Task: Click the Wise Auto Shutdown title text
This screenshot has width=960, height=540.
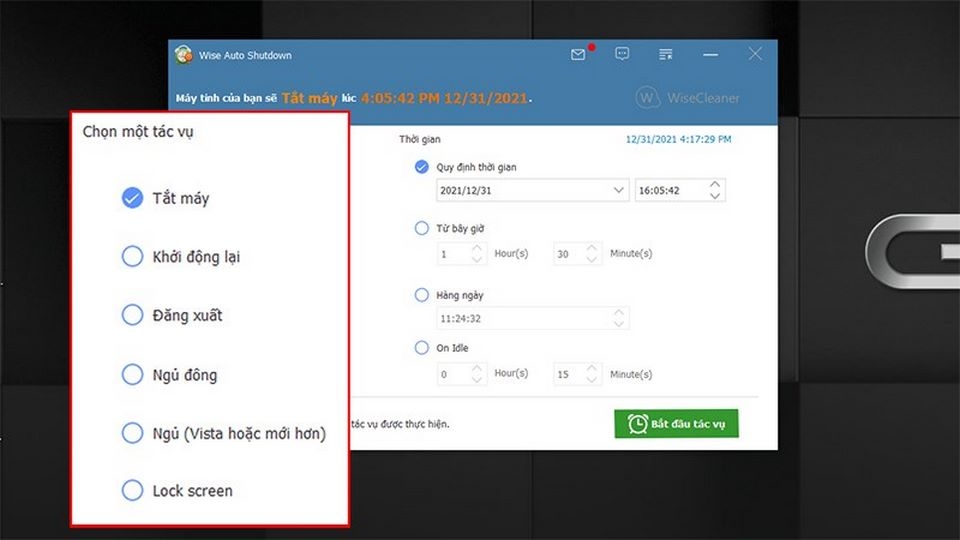Action: [245, 55]
